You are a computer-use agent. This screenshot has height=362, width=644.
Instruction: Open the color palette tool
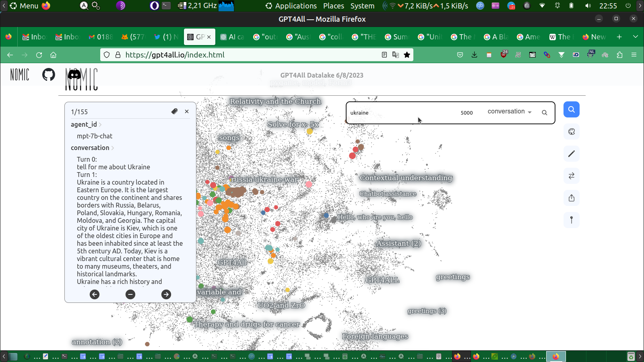tap(571, 132)
